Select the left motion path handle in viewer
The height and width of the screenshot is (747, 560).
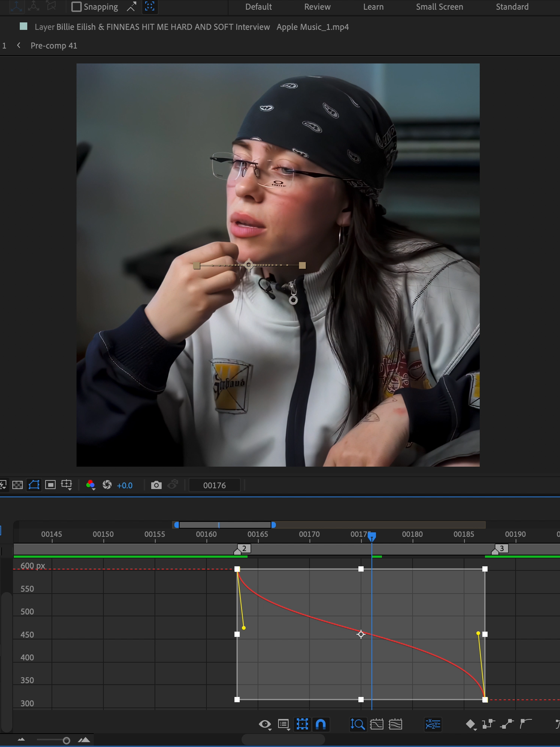[197, 266]
